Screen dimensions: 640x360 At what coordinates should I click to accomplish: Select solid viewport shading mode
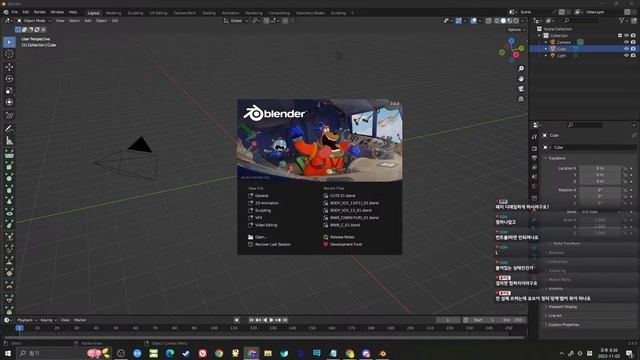tap(503, 20)
